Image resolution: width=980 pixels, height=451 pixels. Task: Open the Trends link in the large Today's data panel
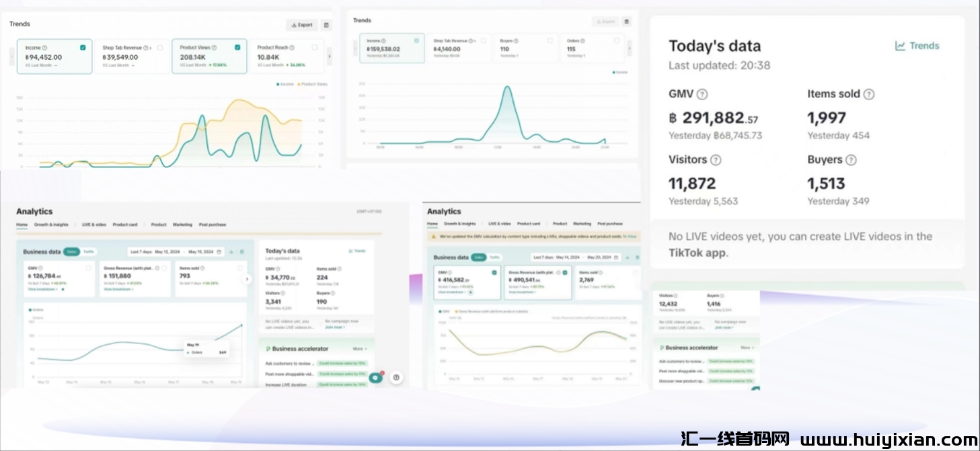917,46
